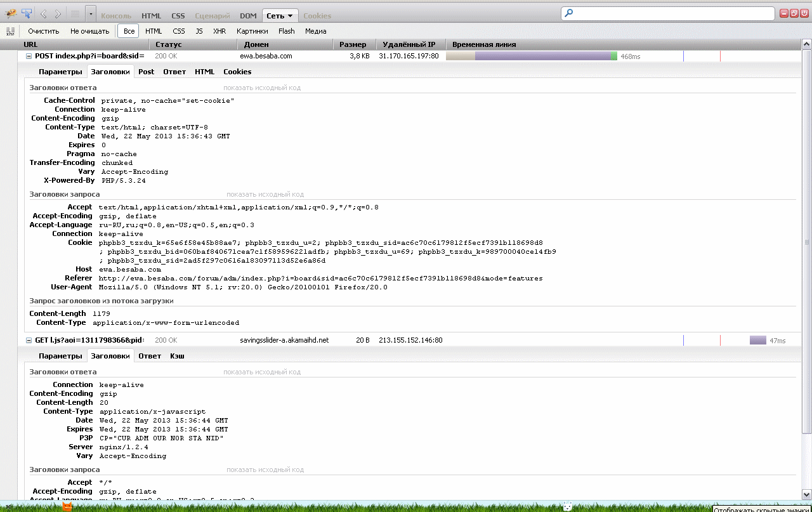812x512 pixels.
Task: Open Firebug in a new window icon
Action: (794, 13)
